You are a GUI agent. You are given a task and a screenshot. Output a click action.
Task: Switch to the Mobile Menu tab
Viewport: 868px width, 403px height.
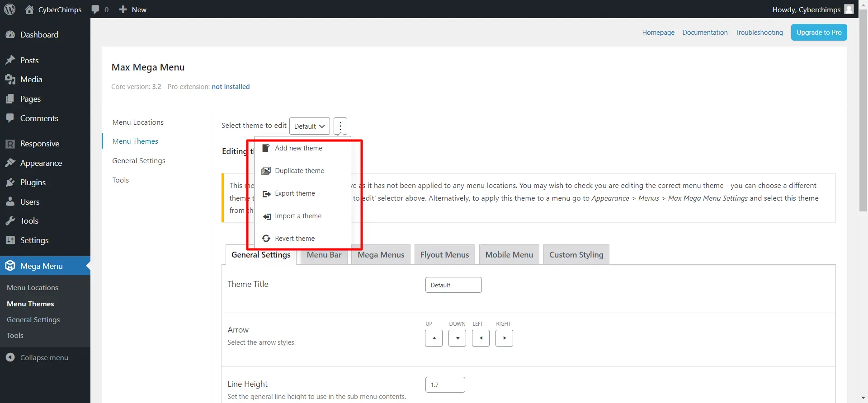[509, 255]
